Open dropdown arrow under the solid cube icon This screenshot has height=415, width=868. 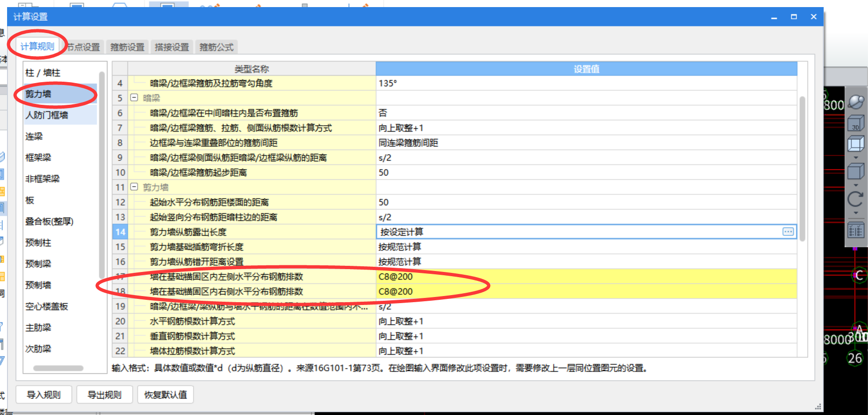tap(856, 185)
